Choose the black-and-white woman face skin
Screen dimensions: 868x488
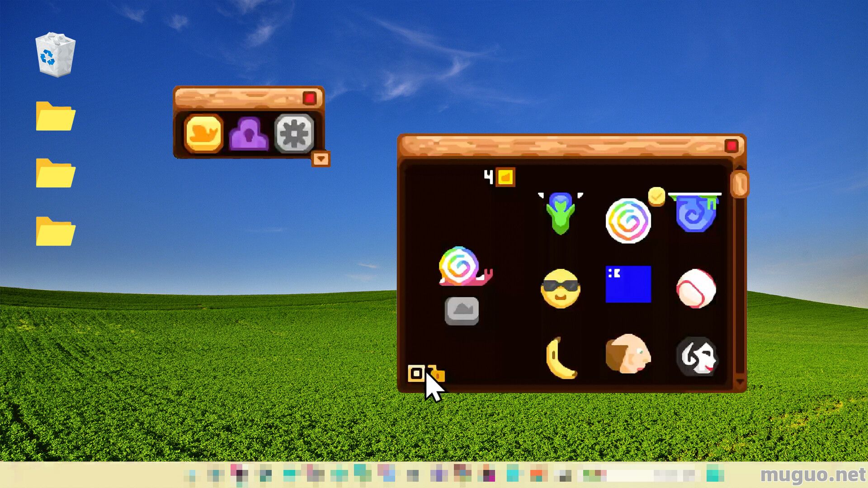pyautogui.click(x=697, y=356)
